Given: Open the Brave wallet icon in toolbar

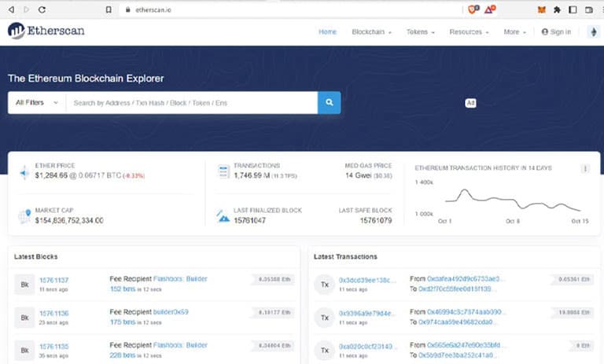Looking at the screenshot, I should pos(588,9).
